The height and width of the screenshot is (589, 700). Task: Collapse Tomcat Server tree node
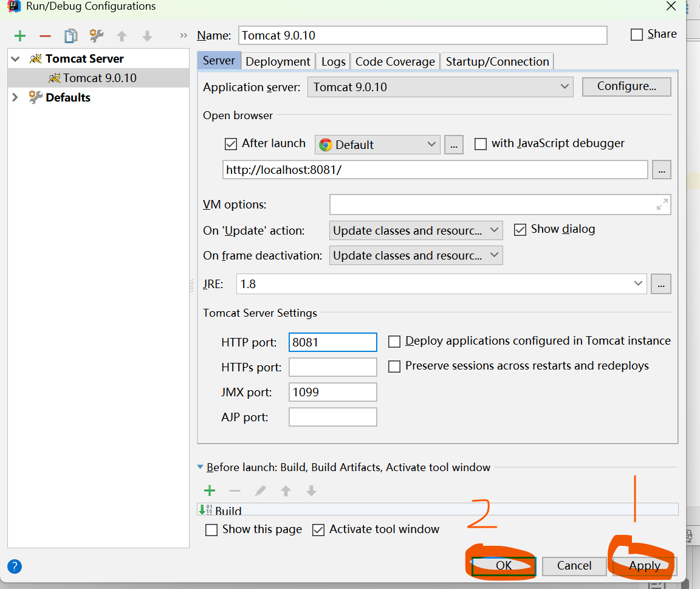15,59
